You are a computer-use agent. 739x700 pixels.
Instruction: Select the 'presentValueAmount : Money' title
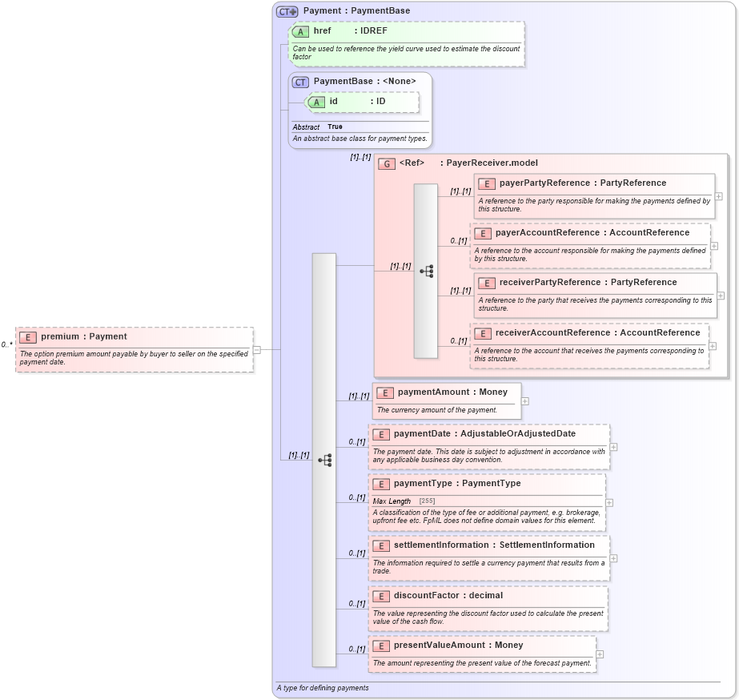point(459,646)
